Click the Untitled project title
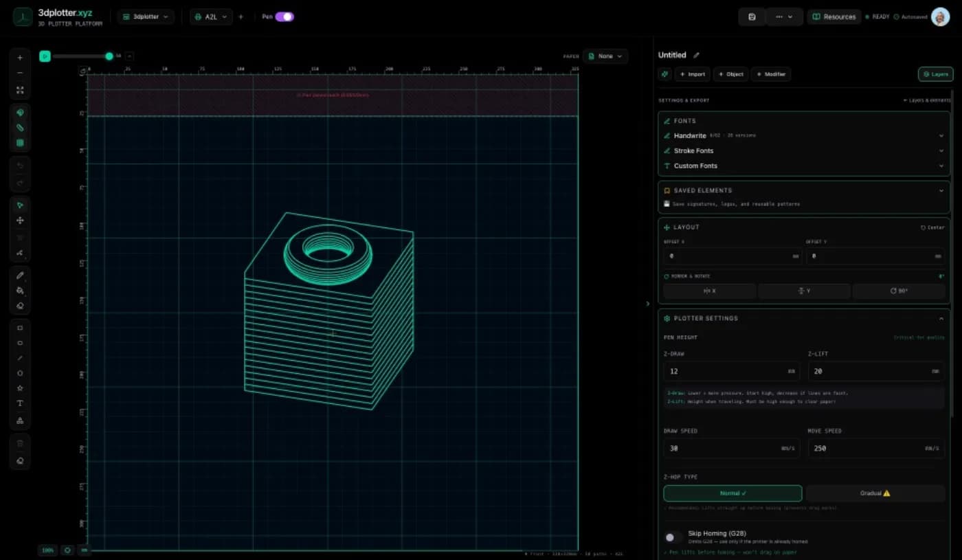The width and height of the screenshot is (962, 560). pos(672,55)
